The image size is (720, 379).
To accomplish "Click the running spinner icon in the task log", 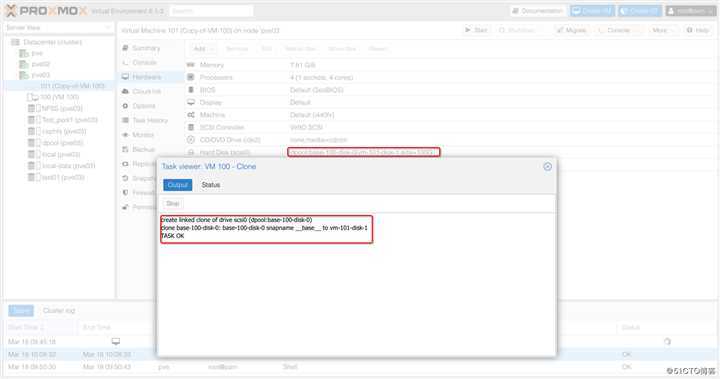I will click(667, 341).
